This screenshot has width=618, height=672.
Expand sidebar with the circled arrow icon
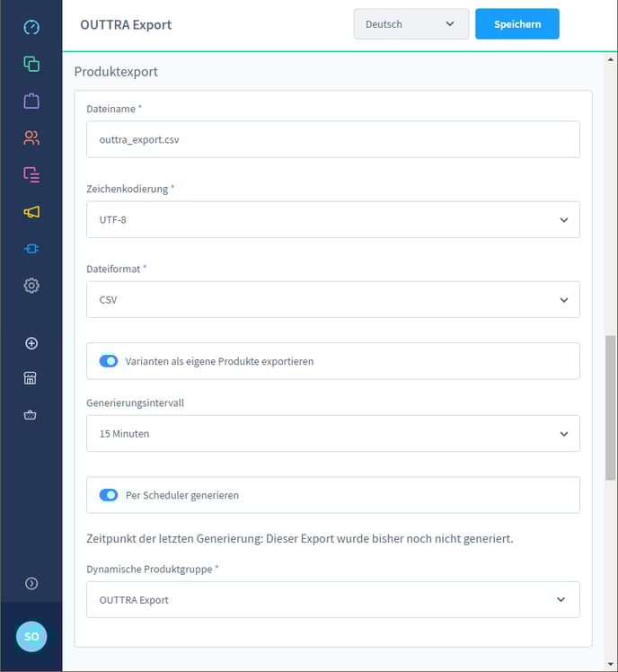pyautogui.click(x=31, y=583)
